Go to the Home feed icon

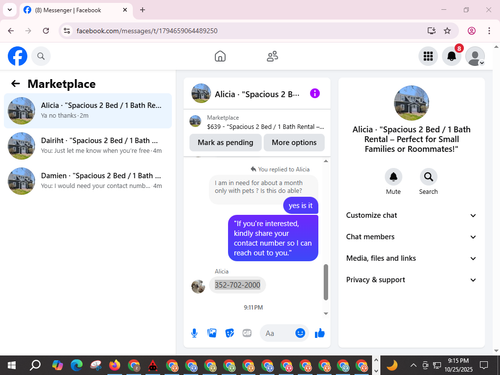(x=220, y=56)
